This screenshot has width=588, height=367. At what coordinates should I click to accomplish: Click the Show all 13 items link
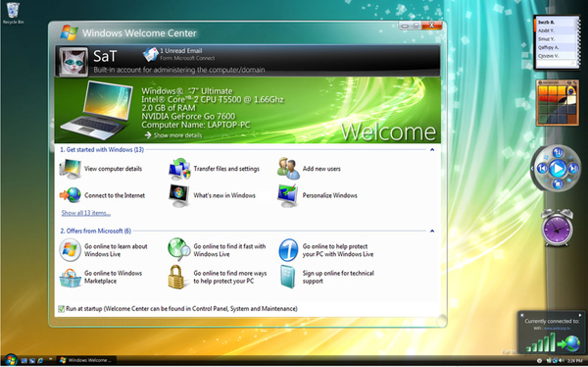coord(86,213)
